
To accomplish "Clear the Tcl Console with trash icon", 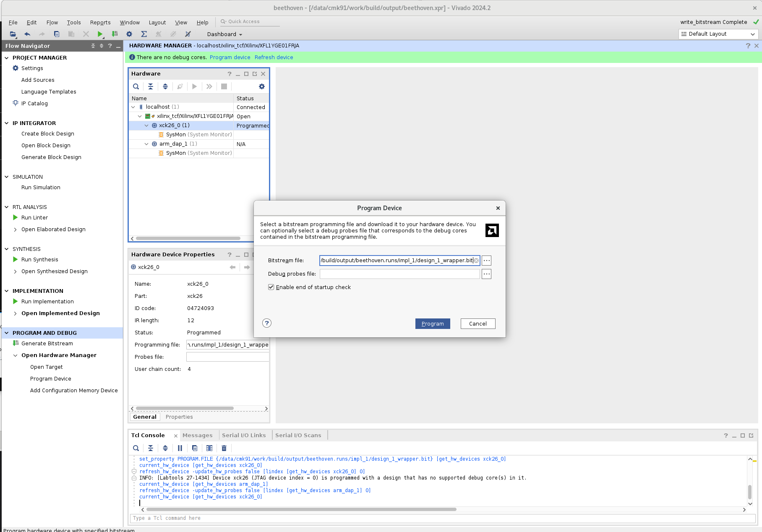I will coord(224,448).
